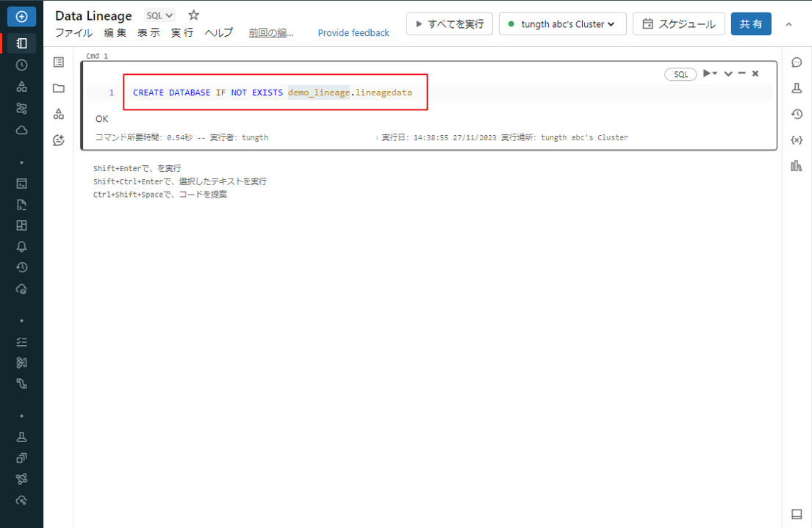This screenshot has height=528, width=812.
Task: Minimize the Cmd 1 cell
Action: 741,73
